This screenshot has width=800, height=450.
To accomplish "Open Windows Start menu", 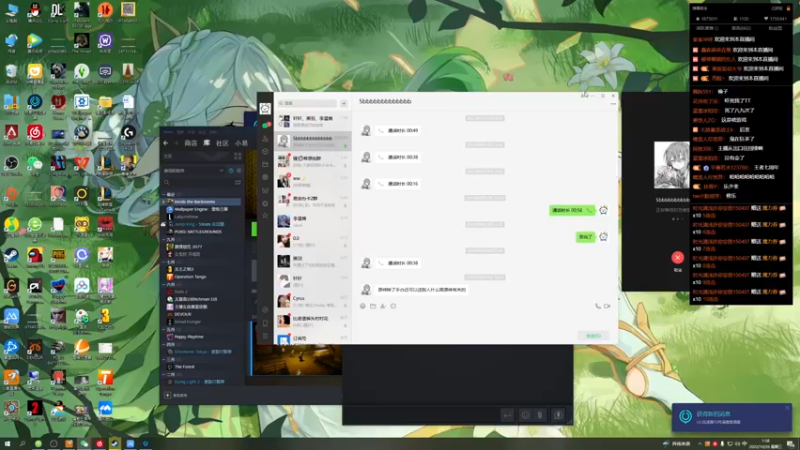I will [x=7, y=444].
